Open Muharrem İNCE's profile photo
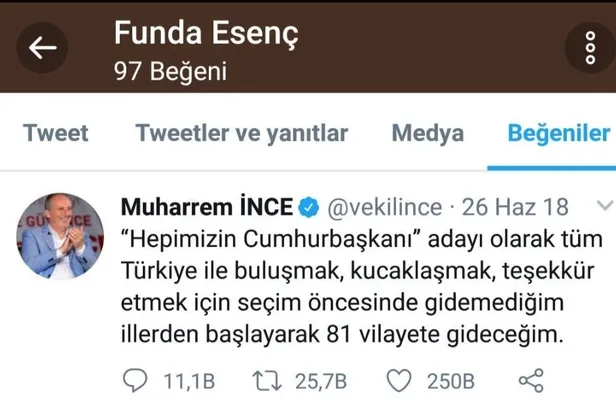Screen dimensions: 616x408 click(57, 238)
